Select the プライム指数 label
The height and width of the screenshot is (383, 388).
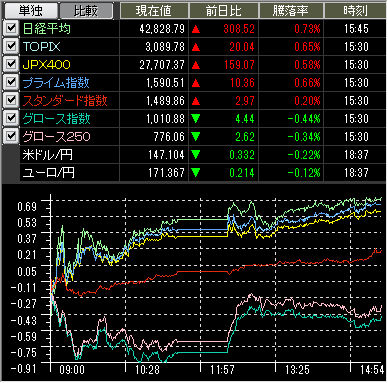coord(56,83)
